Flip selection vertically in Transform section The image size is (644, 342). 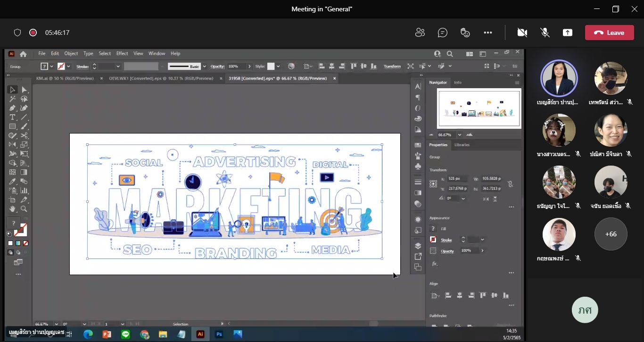[495, 199]
